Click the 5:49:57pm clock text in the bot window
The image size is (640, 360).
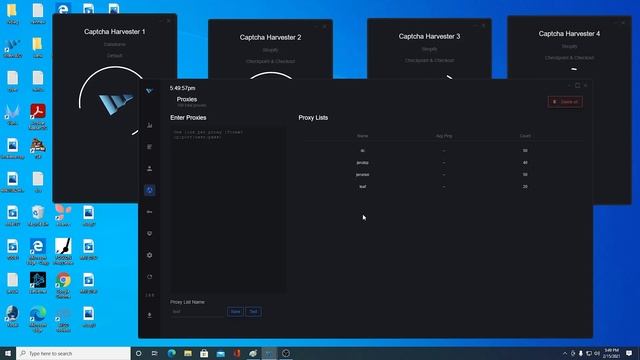click(x=182, y=88)
